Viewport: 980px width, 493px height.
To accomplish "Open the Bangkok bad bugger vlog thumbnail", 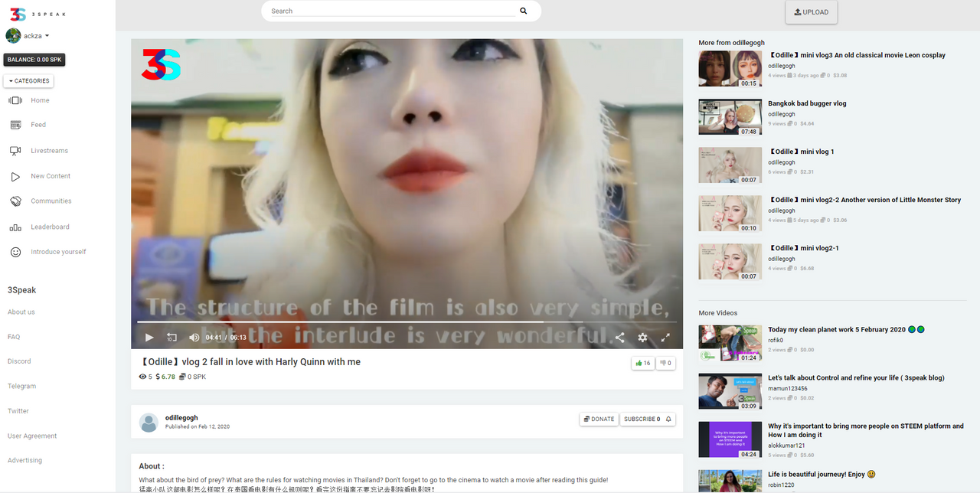I will [x=730, y=116].
